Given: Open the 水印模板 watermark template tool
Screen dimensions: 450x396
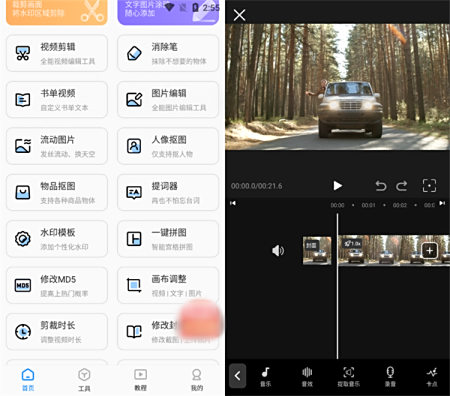Looking at the screenshot, I should [57, 239].
